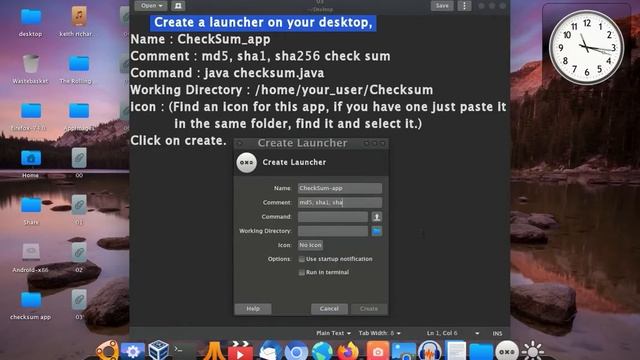Browse Working Directory with folder button
The image size is (640, 360).
[x=376, y=231]
